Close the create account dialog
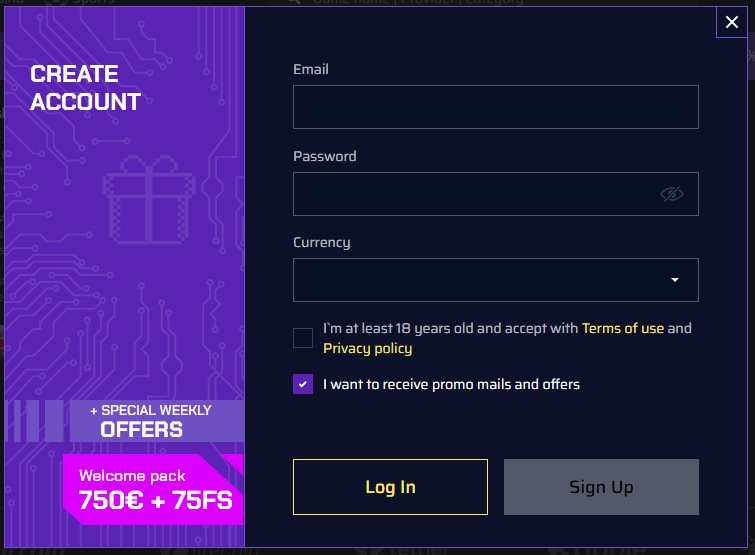 tap(731, 22)
